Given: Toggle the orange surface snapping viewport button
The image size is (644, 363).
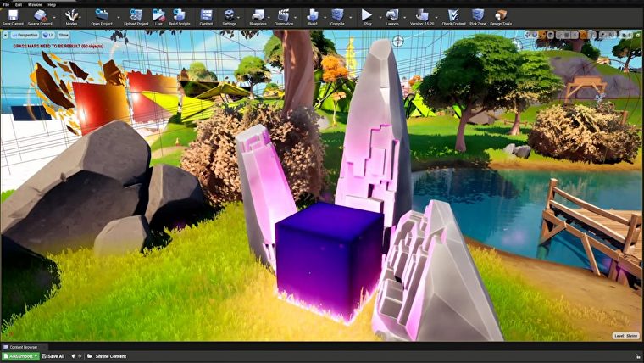Looking at the screenshot, I should [584, 36].
